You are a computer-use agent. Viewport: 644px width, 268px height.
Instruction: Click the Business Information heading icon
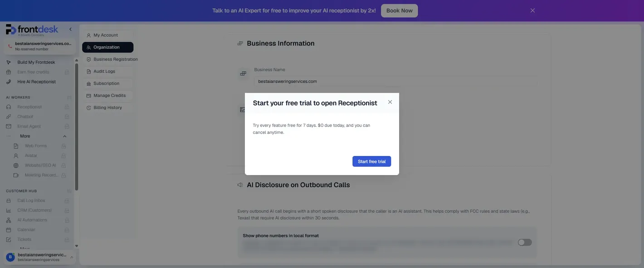coord(240,44)
